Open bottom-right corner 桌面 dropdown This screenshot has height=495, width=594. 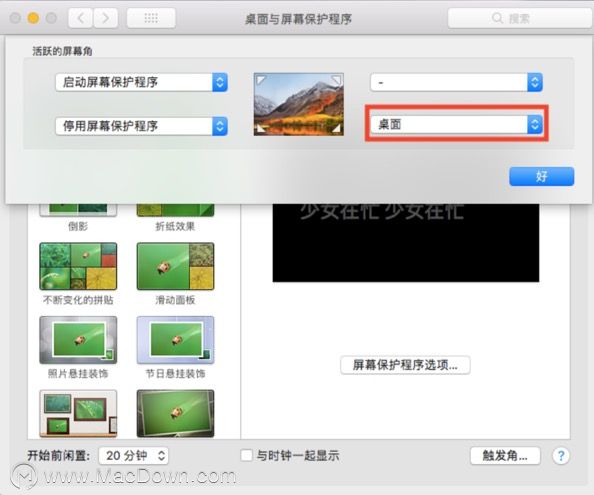point(456,124)
